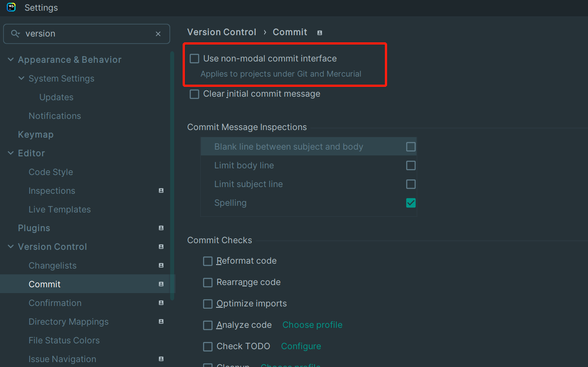This screenshot has width=588, height=367.
Task: Click the WebStorm logo icon in title bar
Action: [x=11, y=7]
